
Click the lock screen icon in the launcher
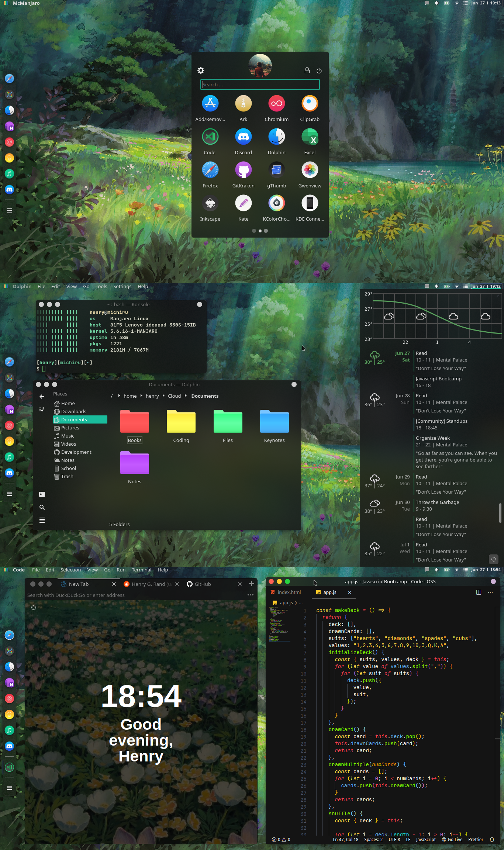(307, 70)
